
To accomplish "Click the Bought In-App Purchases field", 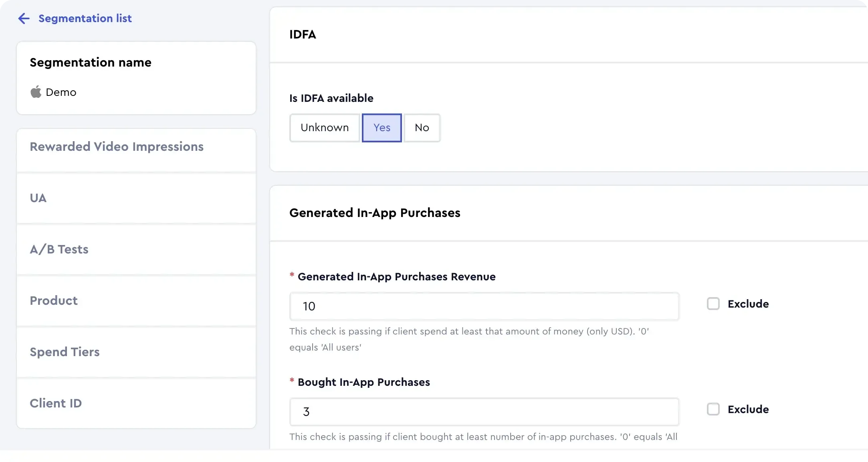I will click(x=484, y=412).
